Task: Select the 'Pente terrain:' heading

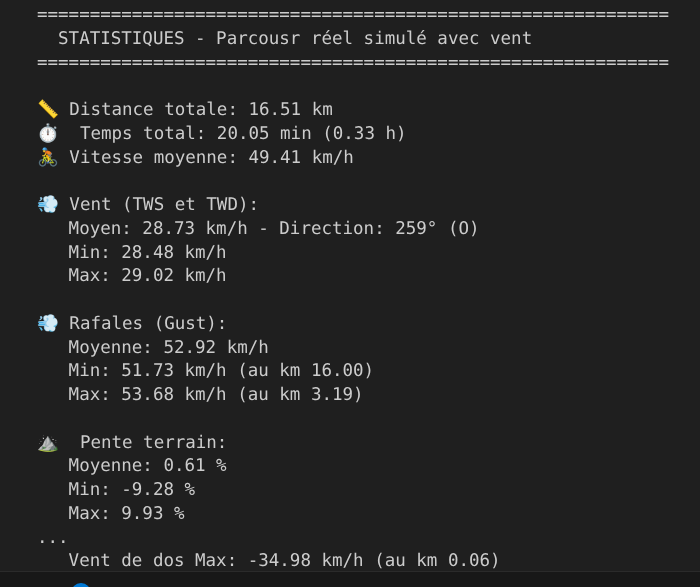Action: click(x=153, y=443)
